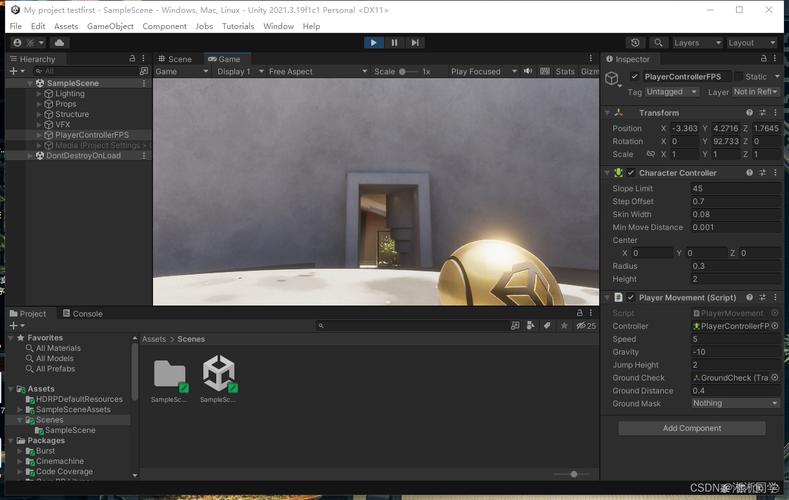Toggle Gizmos in the Game view
The image size is (789, 500).
pyautogui.click(x=589, y=71)
